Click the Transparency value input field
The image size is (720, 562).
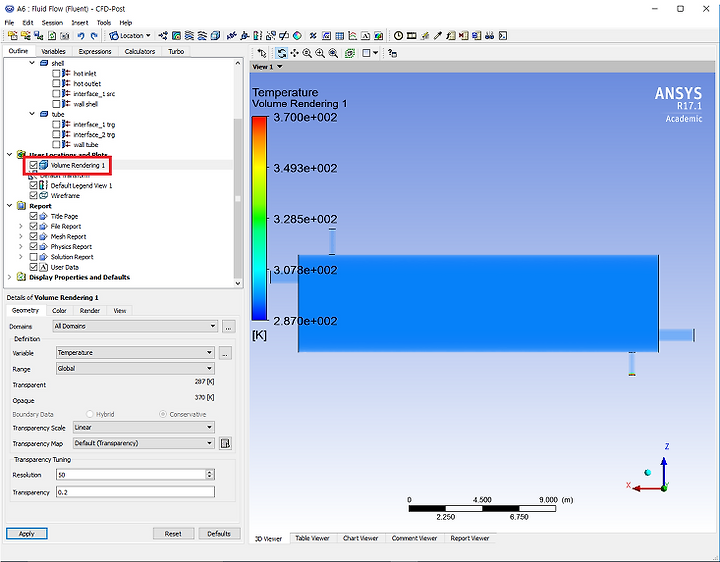[135, 492]
